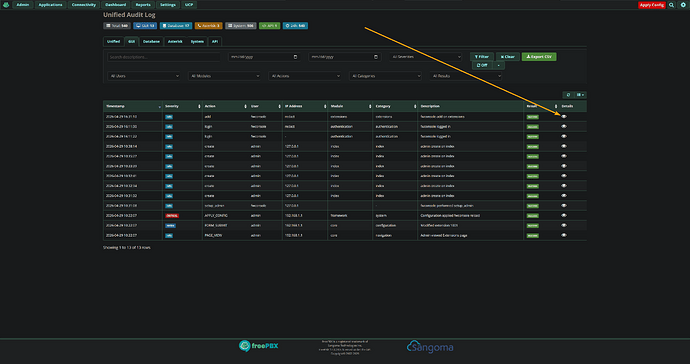The width and height of the screenshot is (690, 364).
Task: Focus the Search descriptions input field
Action: (164, 57)
